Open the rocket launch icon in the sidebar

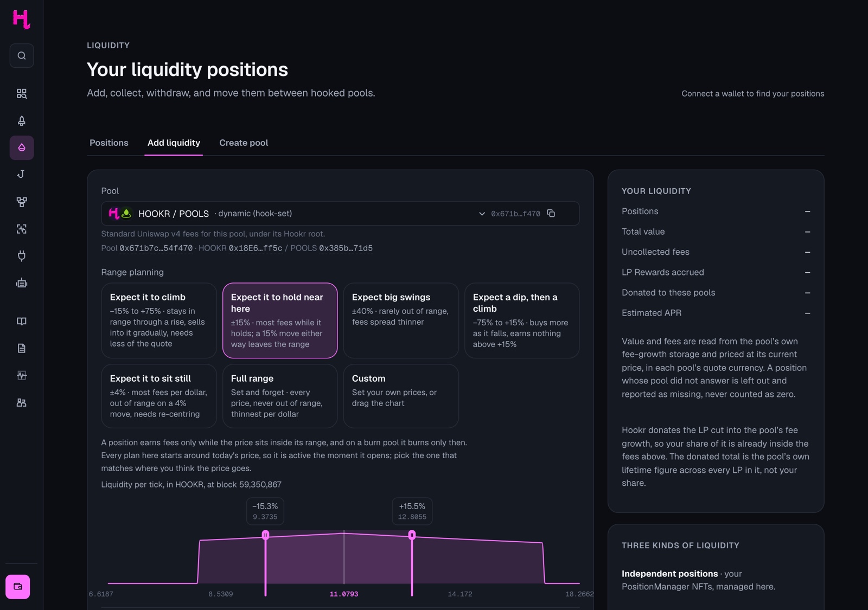(22, 120)
